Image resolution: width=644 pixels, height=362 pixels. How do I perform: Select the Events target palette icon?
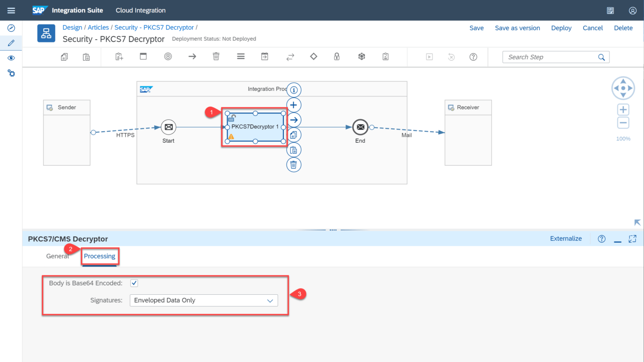tap(168, 57)
